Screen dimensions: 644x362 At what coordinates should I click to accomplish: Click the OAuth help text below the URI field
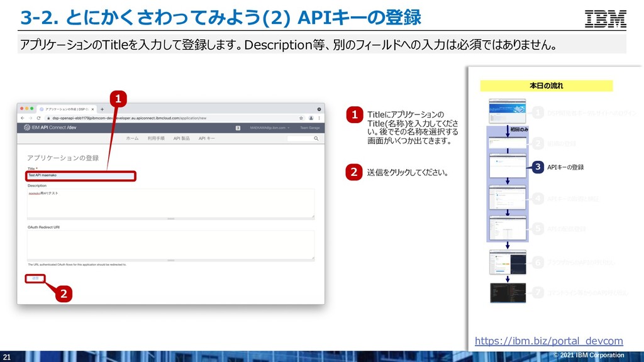[77, 265]
